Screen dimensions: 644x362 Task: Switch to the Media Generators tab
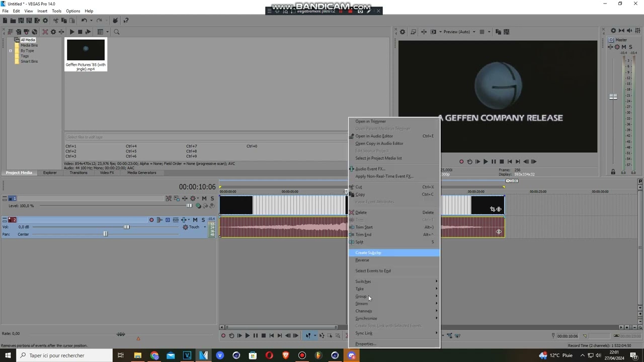[x=141, y=172]
